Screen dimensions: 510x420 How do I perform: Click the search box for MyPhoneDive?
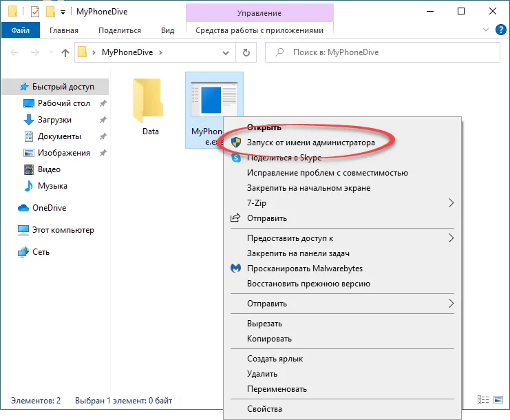[x=383, y=52]
